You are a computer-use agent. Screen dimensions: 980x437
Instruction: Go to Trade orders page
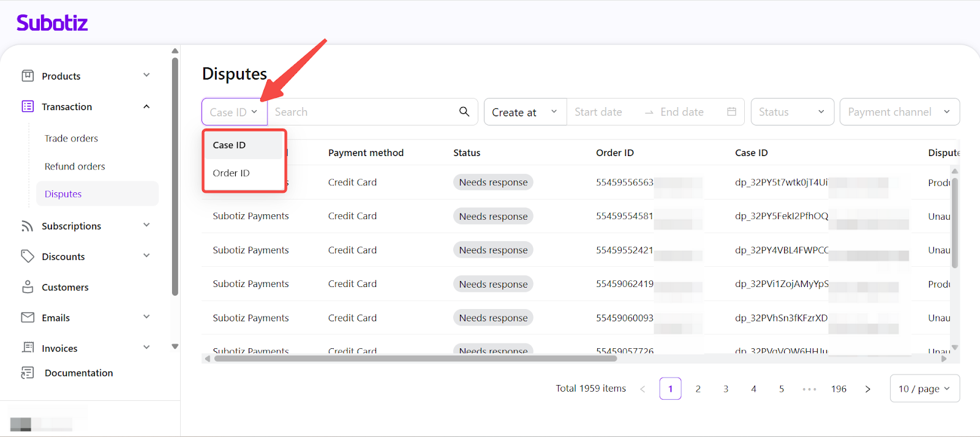click(x=71, y=138)
